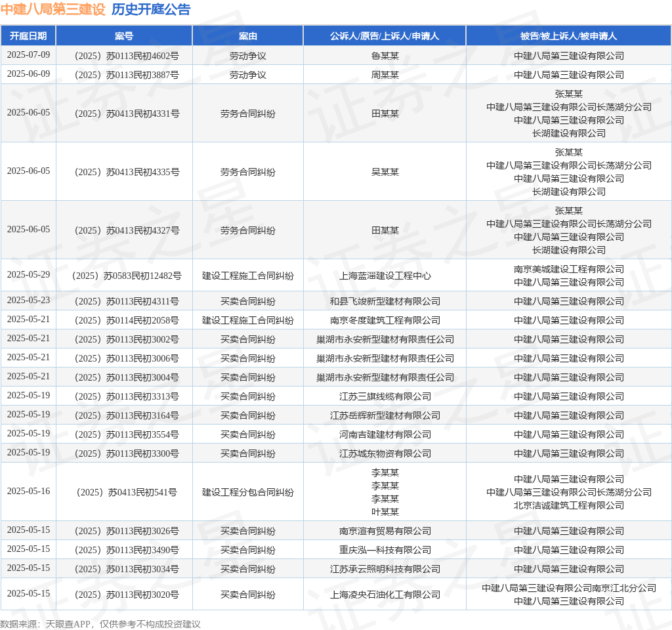This screenshot has height=630, width=672.
Task: Click the 开庭日期 column header
Action: tap(28, 36)
